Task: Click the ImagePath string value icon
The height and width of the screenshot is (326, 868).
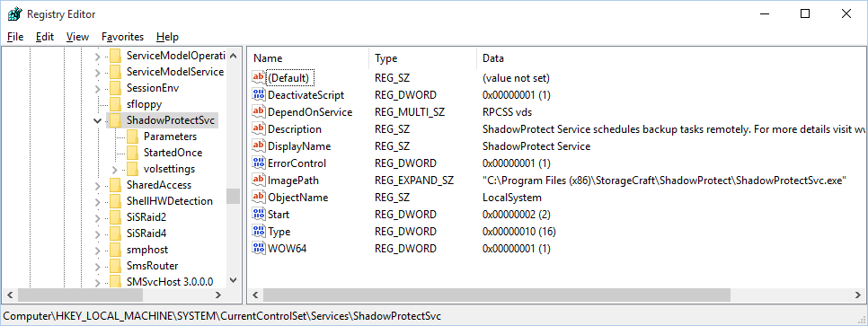Action: tap(259, 180)
